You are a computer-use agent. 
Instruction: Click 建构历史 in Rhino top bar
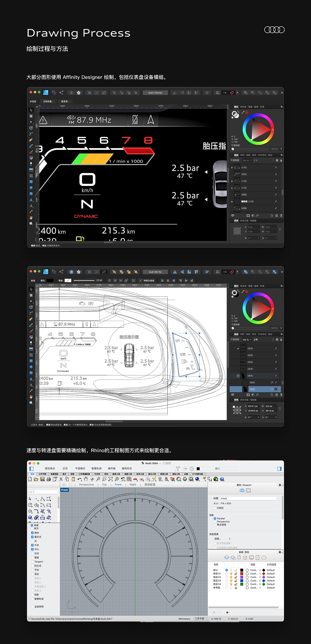tap(127, 469)
